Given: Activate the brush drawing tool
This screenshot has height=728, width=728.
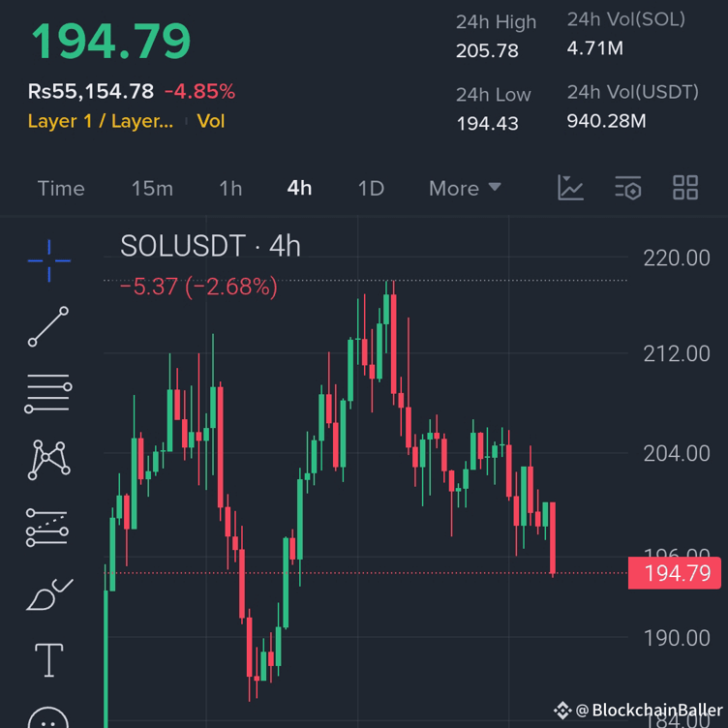Looking at the screenshot, I should [x=48, y=594].
